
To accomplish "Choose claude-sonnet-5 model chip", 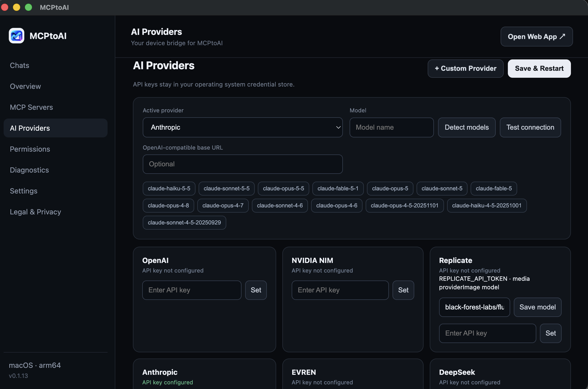I will pos(442,189).
